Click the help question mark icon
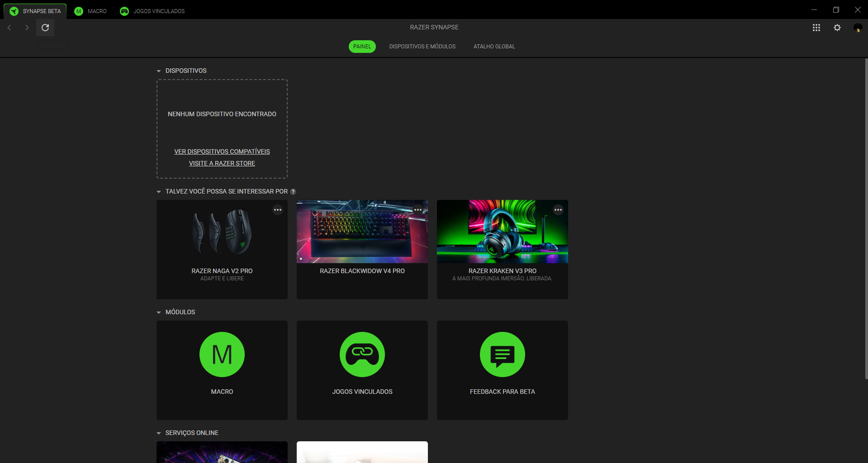The image size is (868, 463). (x=293, y=192)
